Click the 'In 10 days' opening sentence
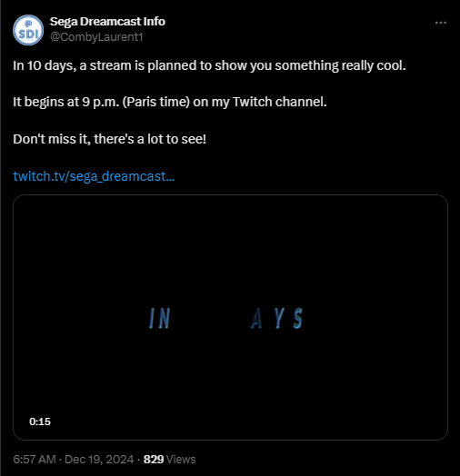Image resolution: width=460 pixels, height=476 pixels. point(209,65)
